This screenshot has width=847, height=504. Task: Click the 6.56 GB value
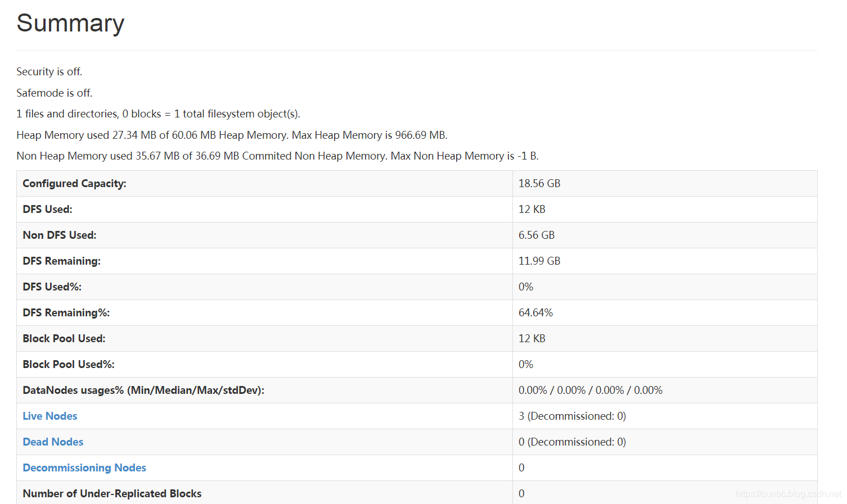click(537, 235)
